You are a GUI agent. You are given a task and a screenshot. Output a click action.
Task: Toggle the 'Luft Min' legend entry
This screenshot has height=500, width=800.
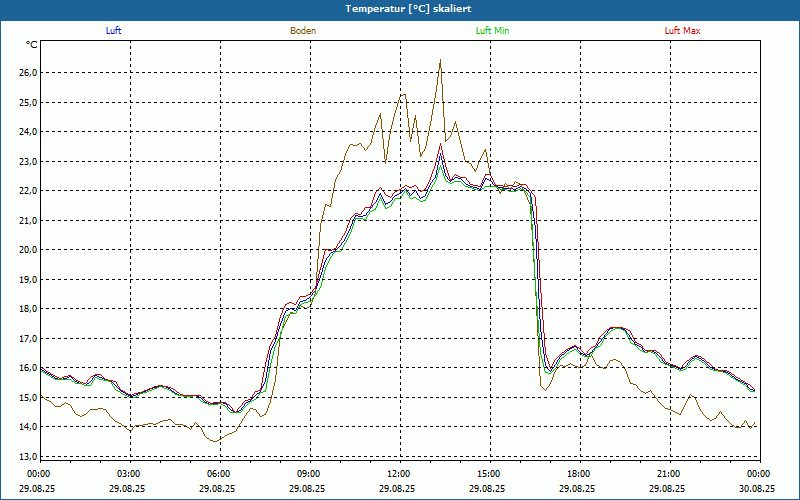(x=492, y=31)
